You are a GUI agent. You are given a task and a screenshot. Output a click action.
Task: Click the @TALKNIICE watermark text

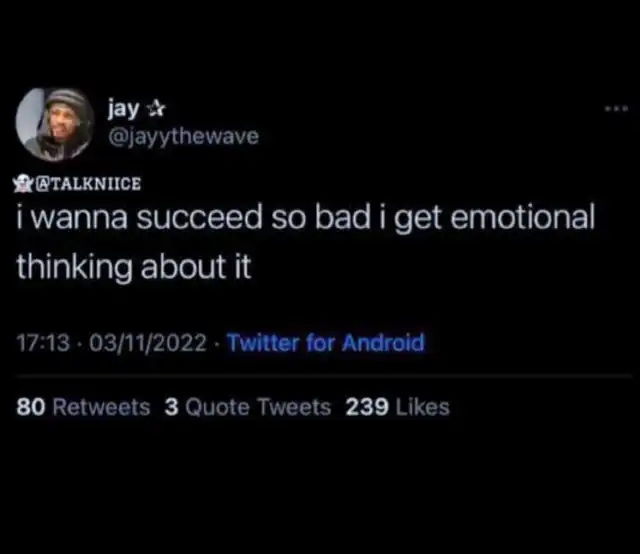coord(88,184)
